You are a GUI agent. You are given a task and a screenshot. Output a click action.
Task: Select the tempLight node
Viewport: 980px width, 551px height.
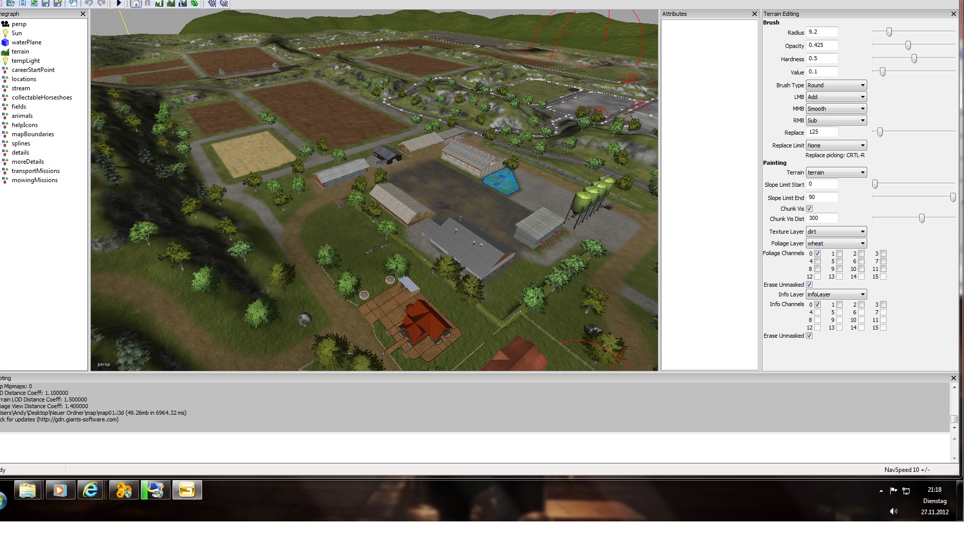tap(26, 61)
